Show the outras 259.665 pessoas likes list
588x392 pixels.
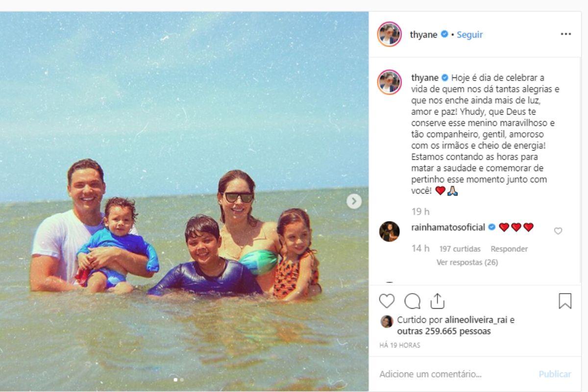pyautogui.click(x=443, y=332)
